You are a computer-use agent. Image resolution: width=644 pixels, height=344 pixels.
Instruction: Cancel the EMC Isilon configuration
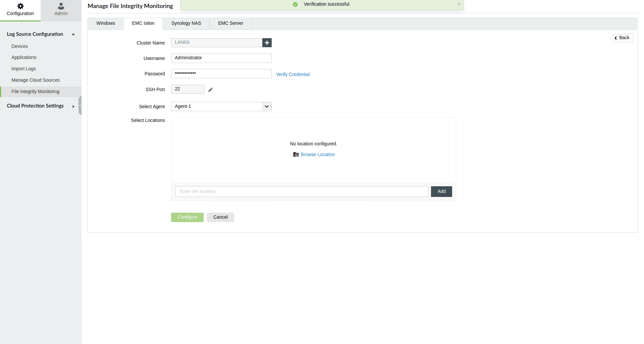[220, 217]
